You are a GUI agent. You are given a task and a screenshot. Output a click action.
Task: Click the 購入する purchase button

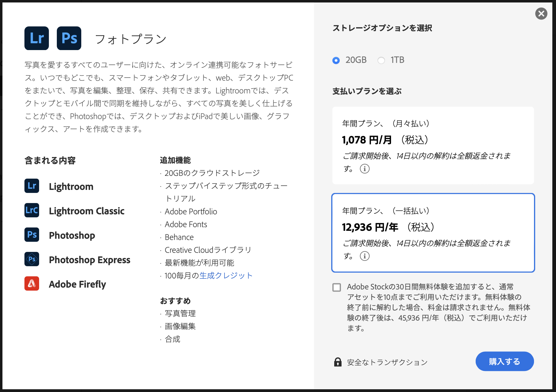[504, 361]
